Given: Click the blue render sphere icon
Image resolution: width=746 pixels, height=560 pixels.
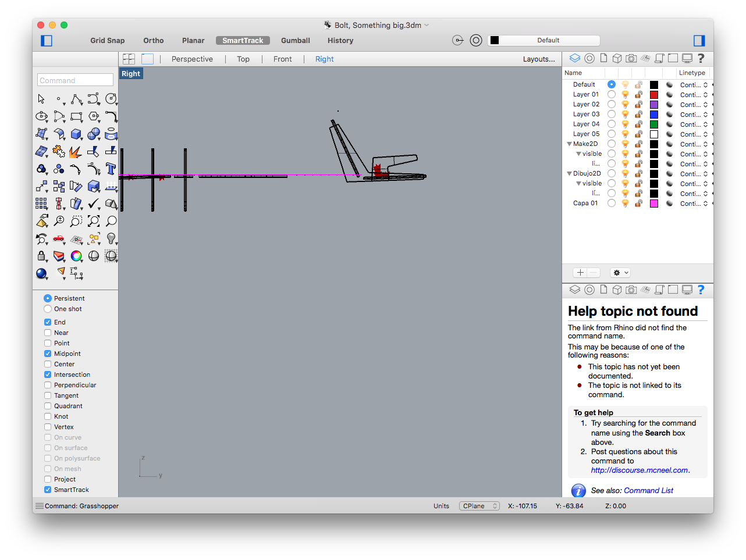Looking at the screenshot, I should (x=41, y=273).
